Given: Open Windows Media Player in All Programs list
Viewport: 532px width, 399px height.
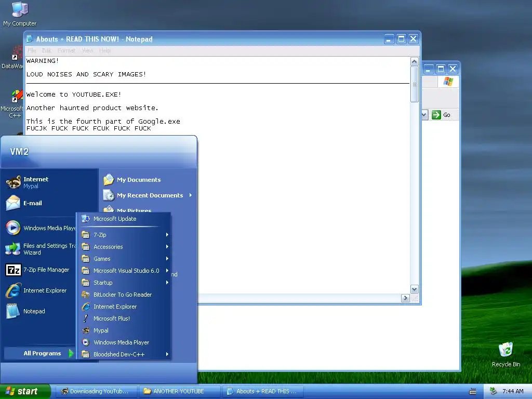Looking at the screenshot, I should (124, 342).
